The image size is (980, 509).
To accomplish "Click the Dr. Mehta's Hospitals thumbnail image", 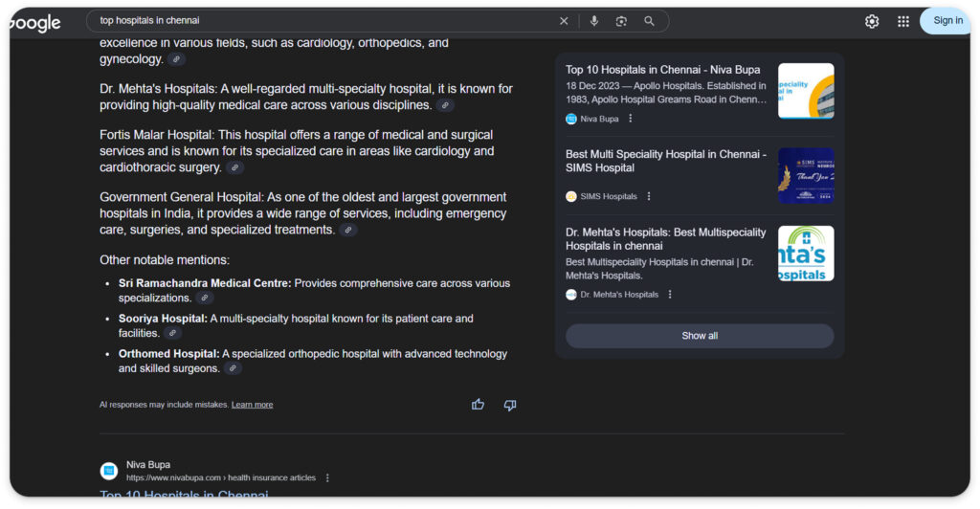I will pyautogui.click(x=806, y=254).
